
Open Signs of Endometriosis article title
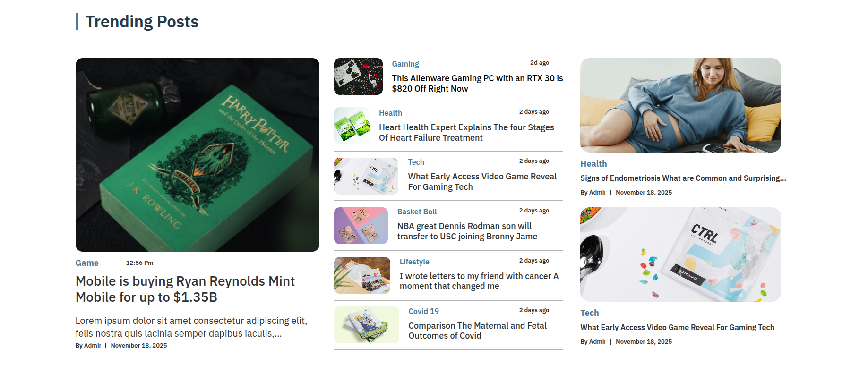[x=683, y=178]
